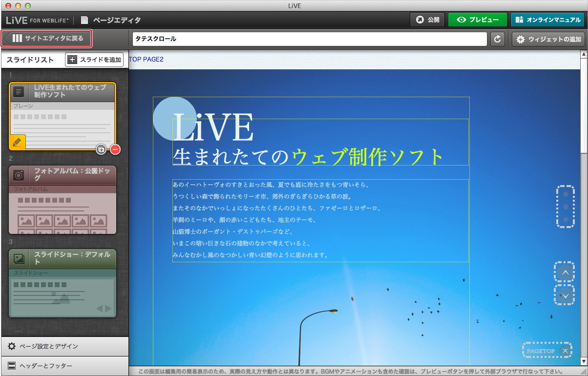Click the red delete slide icon
Screen dimensions: 588x376
coord(115,149)
